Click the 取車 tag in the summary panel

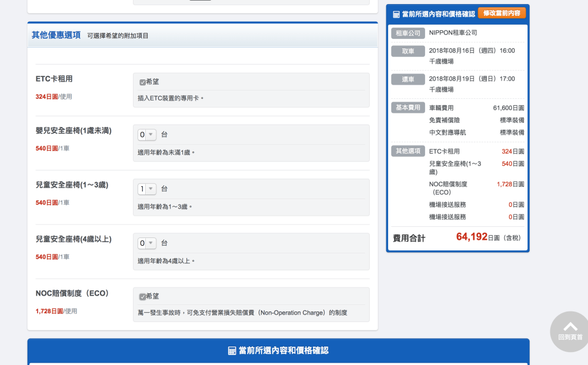[x=407, y=51]
